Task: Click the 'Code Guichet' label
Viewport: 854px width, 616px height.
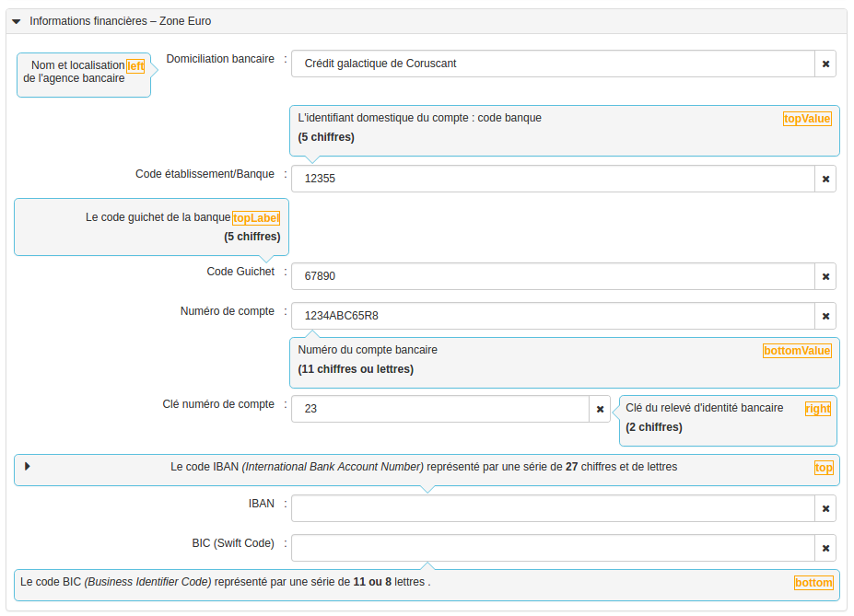Action: click(x=240, y=272)
